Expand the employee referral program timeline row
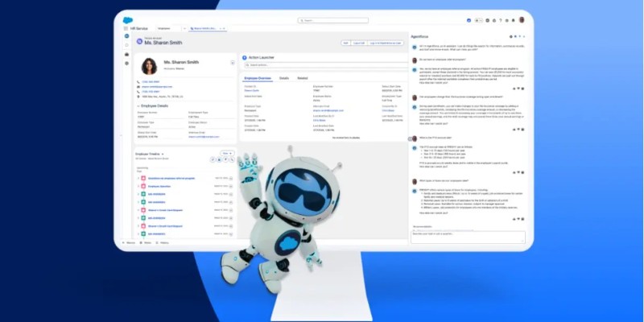The width and height of the screenshot is (644, 322). click(x=138, y=178)
